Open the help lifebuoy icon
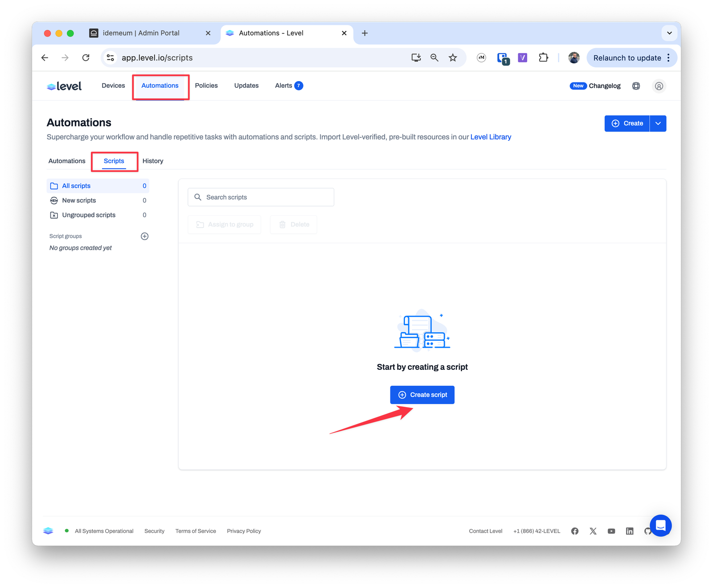Viewport: 713px width, 588px height. (x=636, y=86)
